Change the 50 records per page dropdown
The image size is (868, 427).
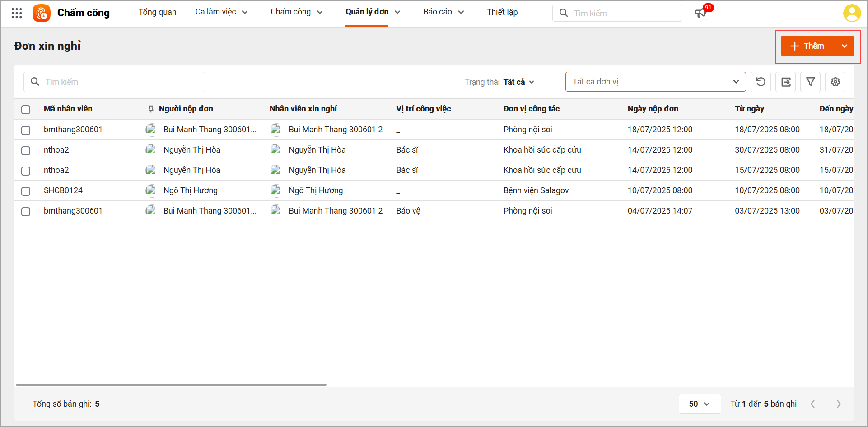[x=699, y=404]
